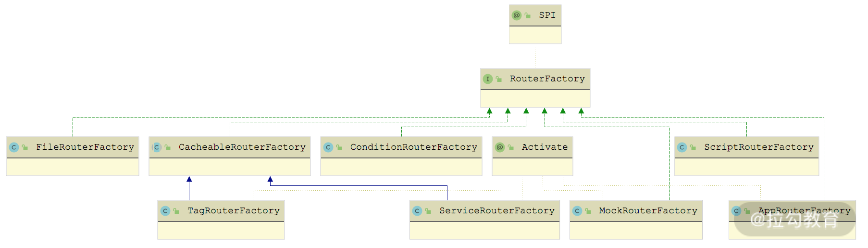Click the class icon on MockRouterFactory

point(577,211)
